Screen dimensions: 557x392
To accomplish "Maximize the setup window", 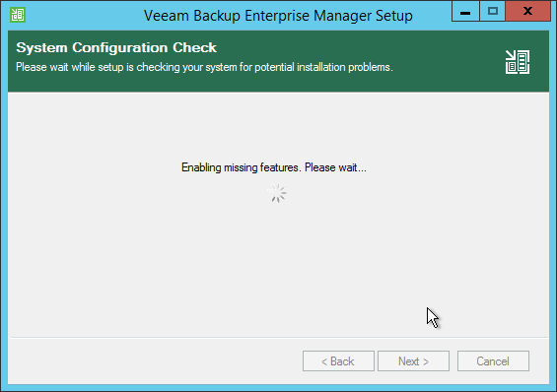I will [492, 12].
